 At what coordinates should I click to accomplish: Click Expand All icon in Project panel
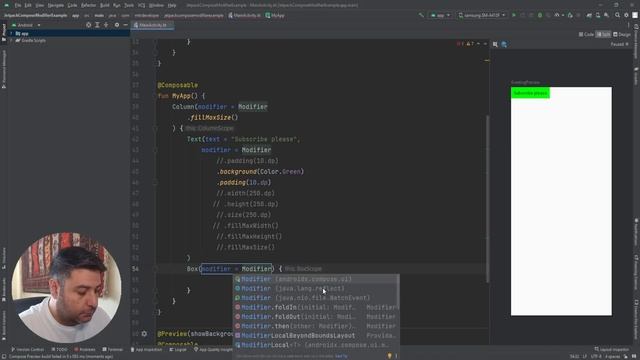pos(97,25)
